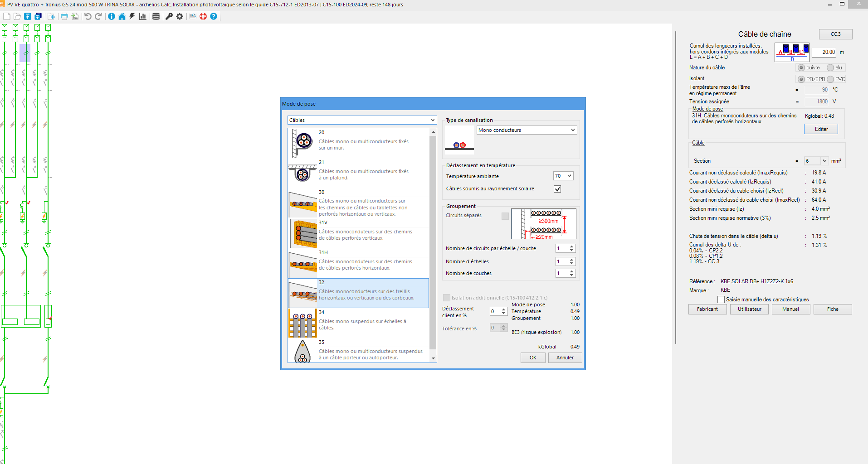Click the Fabricant button
Screen dimensions: 868x464
(x=707, y=309)
